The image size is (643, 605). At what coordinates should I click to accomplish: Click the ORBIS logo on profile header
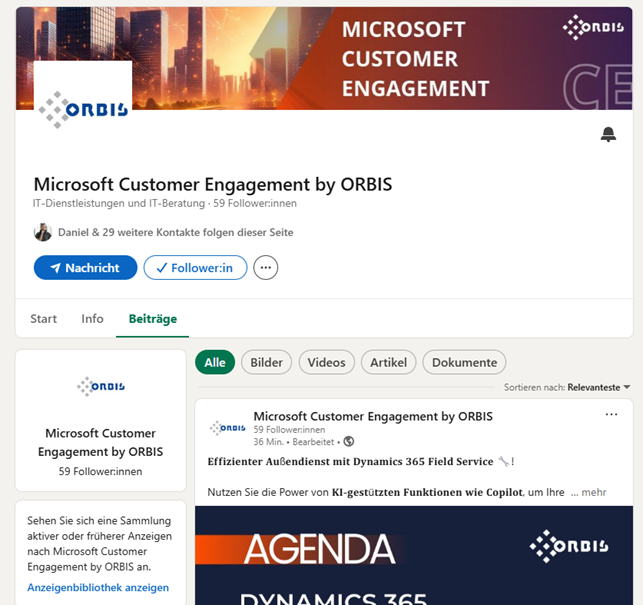(83, 109)
